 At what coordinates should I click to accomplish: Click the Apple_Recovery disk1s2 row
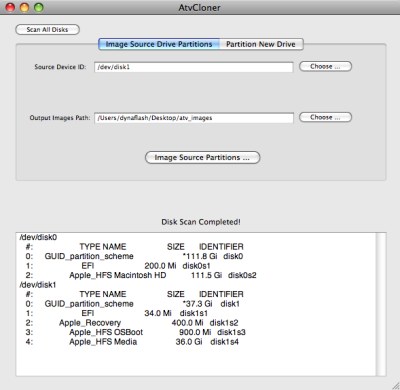(132, 323)
